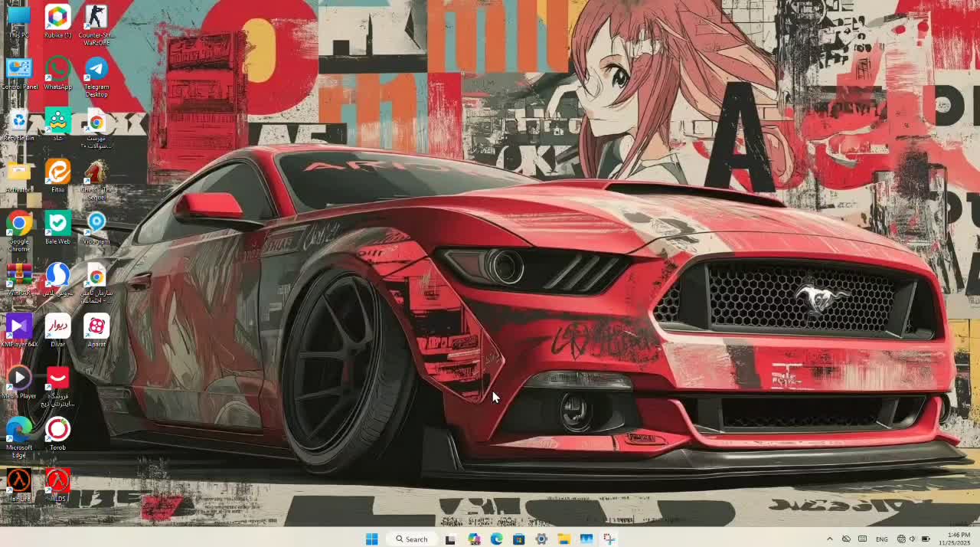The width and height of the screenshot is (980, 547).
Task: Select the Half-Life desktop icon
Action: pyautogui.click(x=19, y=482)
